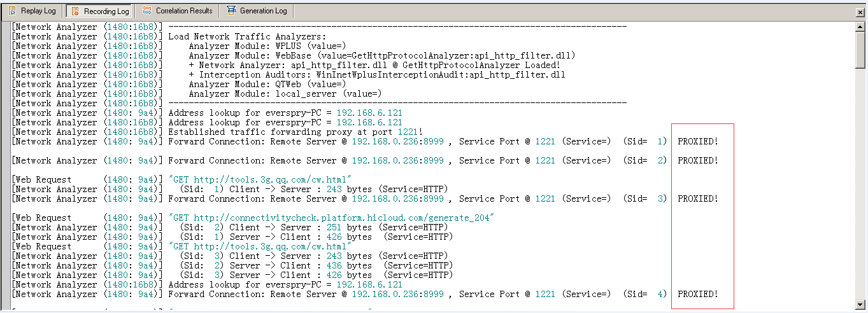Click the vertical scrollbar up arrow
Viewport: 868px width, 313px height.
(860, 26)
